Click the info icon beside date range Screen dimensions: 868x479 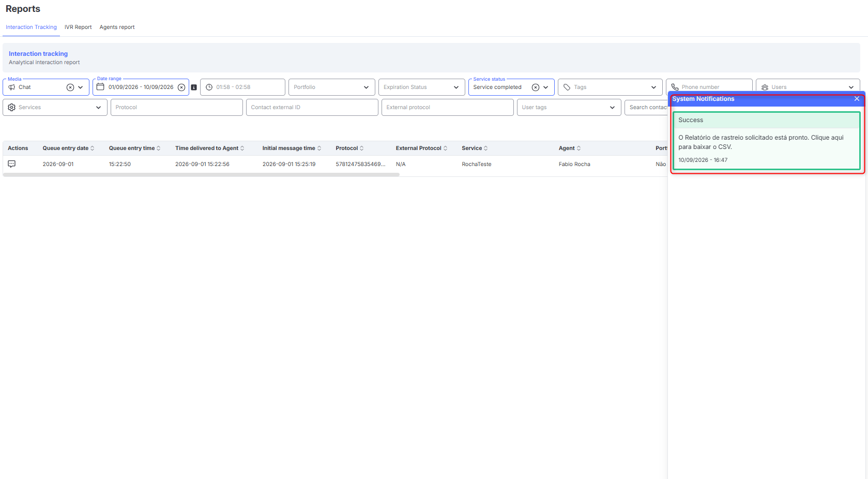click(x=194, y=87)
